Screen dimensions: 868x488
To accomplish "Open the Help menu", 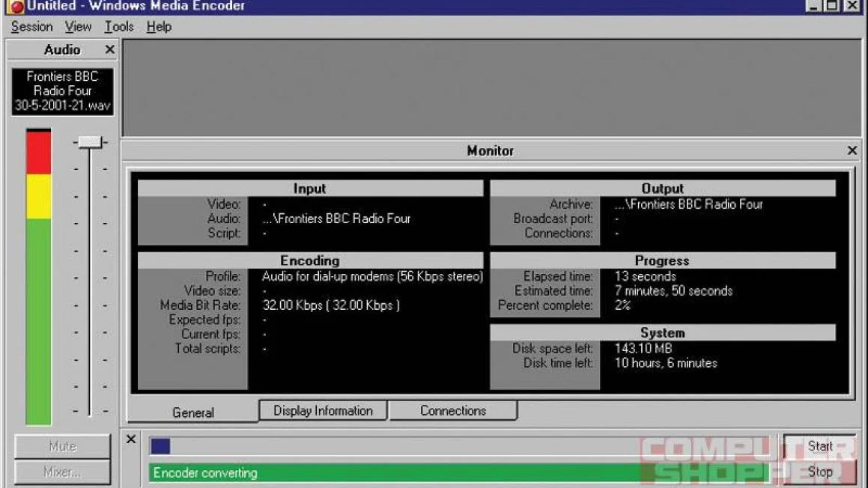I will coord(159,27).
